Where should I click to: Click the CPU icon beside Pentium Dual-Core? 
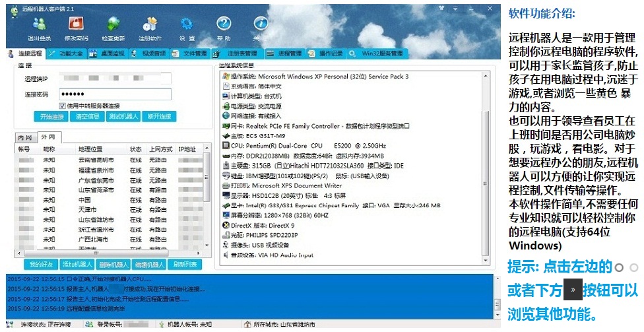[226, 145]
